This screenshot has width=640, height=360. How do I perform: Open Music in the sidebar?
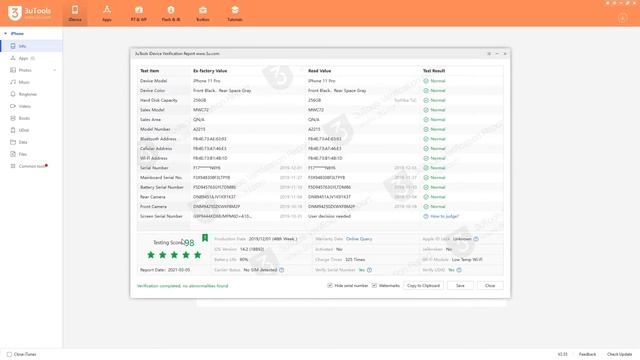coord(31,82)
